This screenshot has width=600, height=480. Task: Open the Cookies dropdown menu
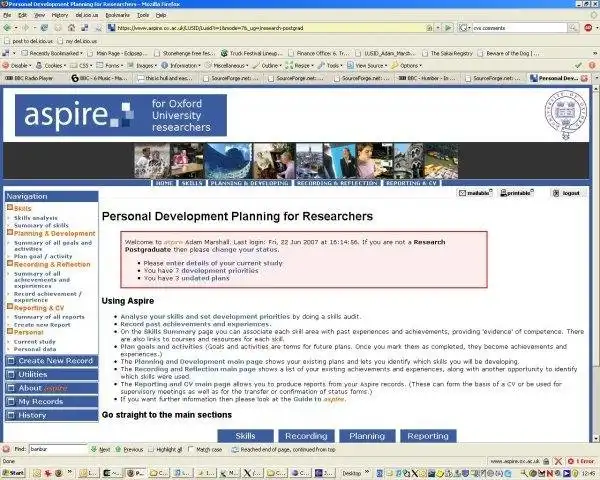(x=51, y=65)
